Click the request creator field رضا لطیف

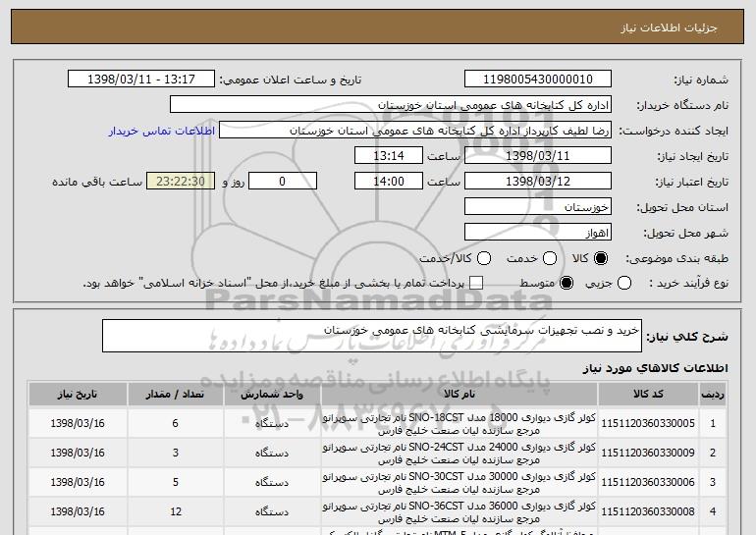point(415,131)
